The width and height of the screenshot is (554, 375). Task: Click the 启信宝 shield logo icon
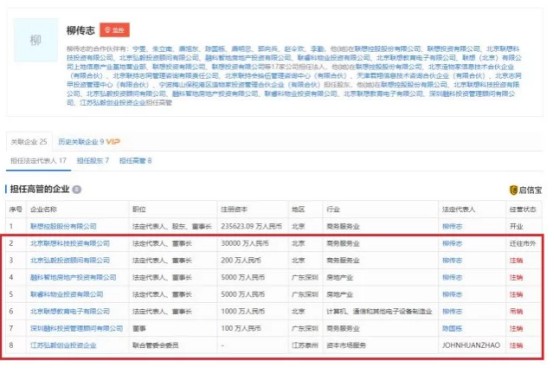513,190
